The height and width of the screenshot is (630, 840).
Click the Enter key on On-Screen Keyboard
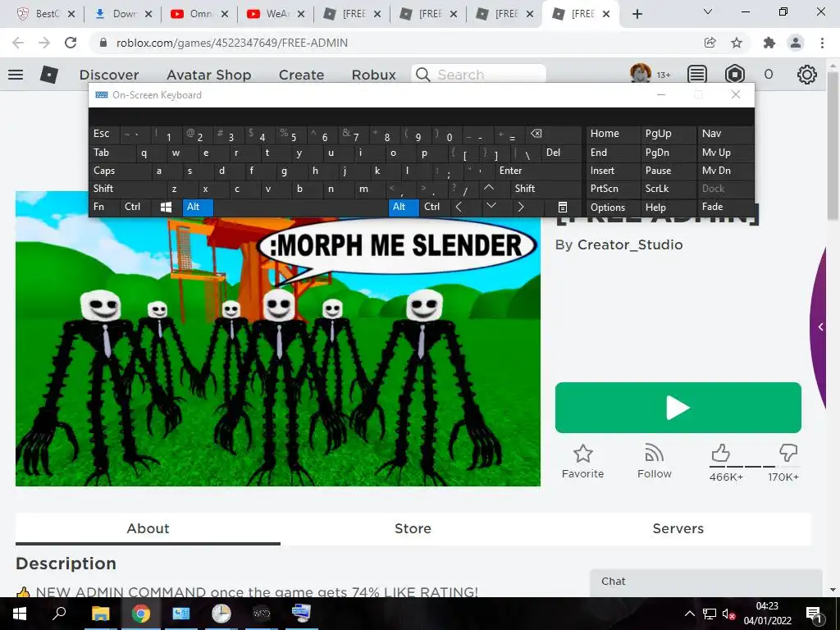[537, 171]
